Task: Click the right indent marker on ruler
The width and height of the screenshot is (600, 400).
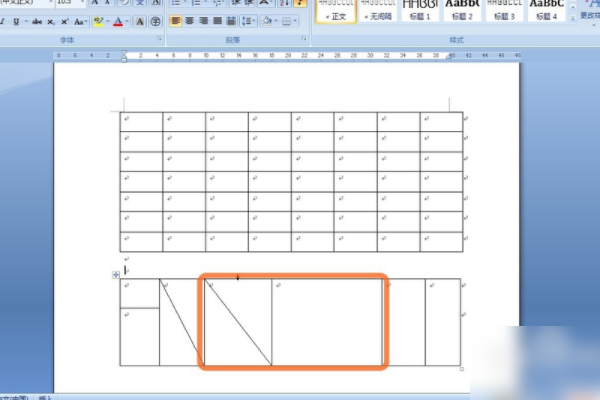Action: coord(449,57)
